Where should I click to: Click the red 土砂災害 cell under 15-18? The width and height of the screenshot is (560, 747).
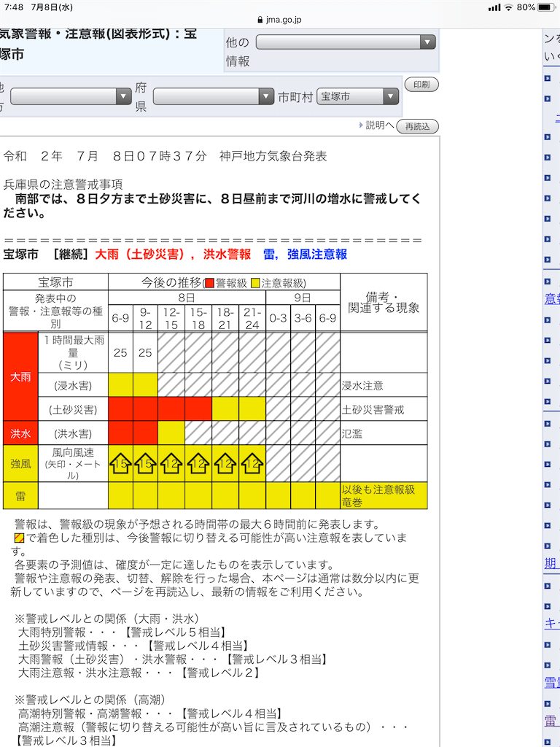coord(198,409)
